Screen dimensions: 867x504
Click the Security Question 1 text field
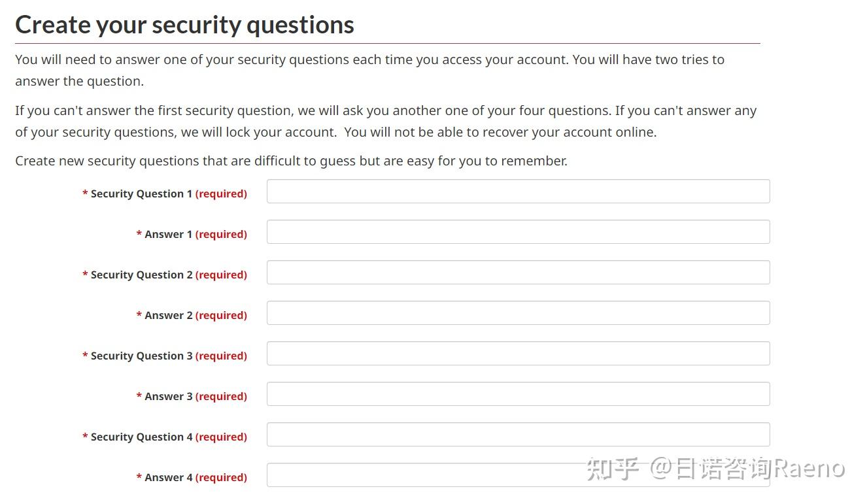coord(518,192)
